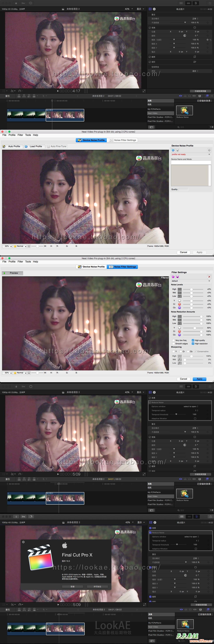Click the red X in Filter Settings

(209, 277)
